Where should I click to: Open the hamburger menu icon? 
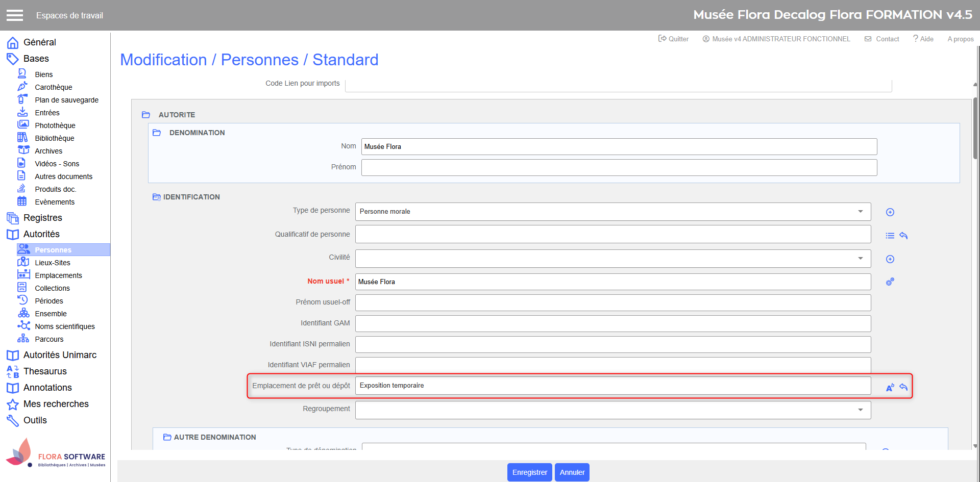(x=15, y=15)
